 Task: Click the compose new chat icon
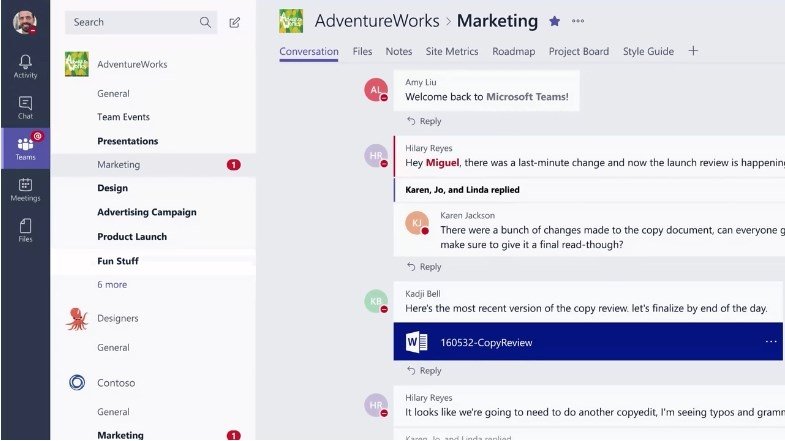[234, 23]
